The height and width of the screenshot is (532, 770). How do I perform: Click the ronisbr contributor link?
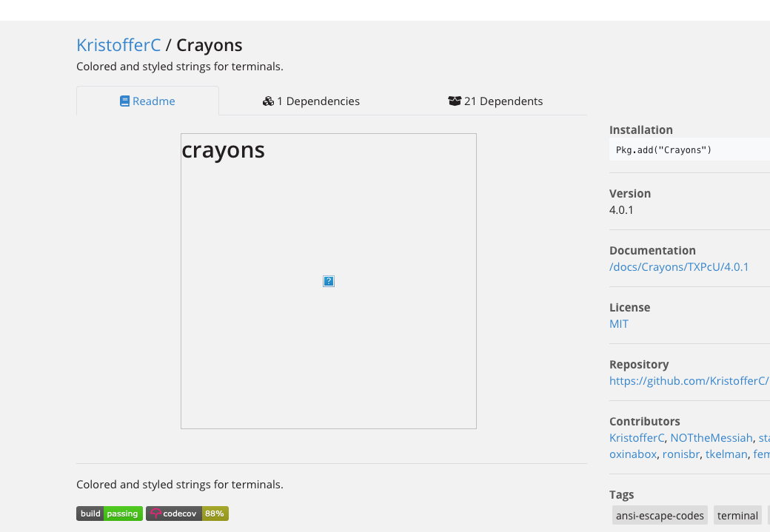click(681, 454)
